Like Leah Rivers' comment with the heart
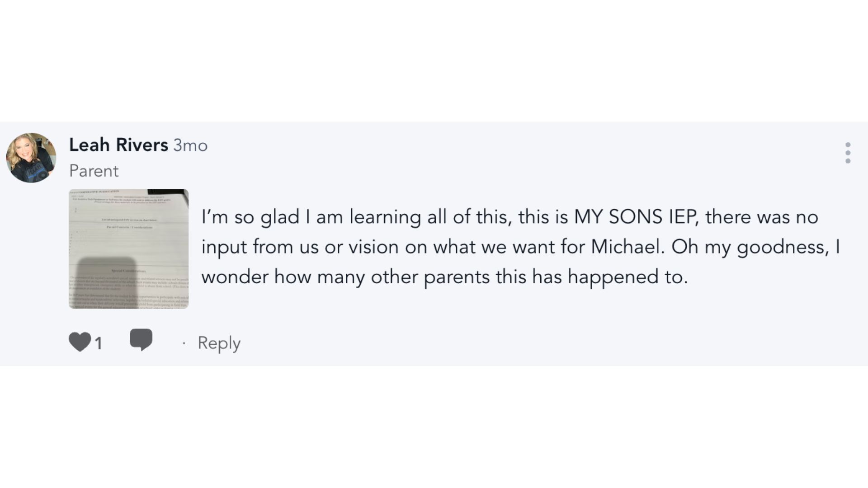Viewport: 868px width, 488px height. [x=80, y=342]
